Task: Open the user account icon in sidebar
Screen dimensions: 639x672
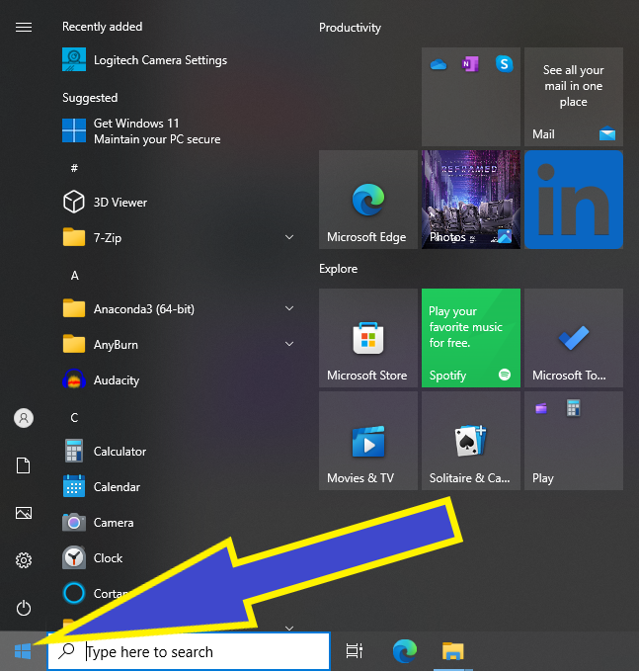Action: click(x=24, y=418)
